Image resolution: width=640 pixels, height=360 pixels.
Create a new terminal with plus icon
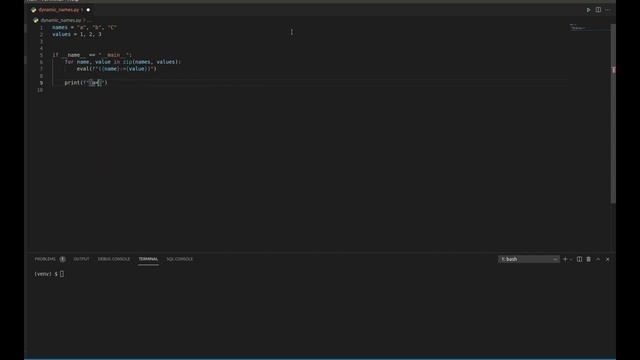tap(565, 259)
